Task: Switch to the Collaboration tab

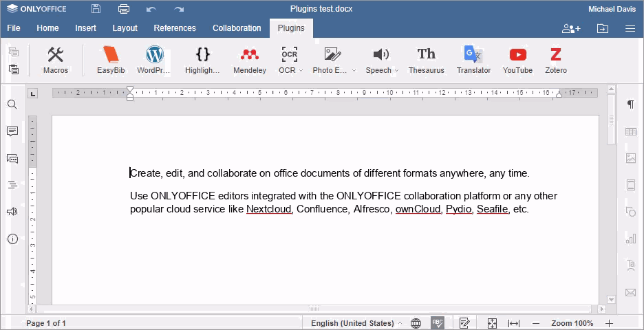Action: pyautogui.click(x=237, y=28)
